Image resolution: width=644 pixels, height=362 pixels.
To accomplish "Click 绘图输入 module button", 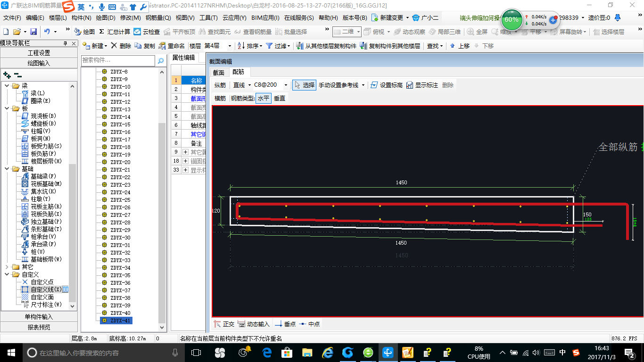I will pos(39,63).
